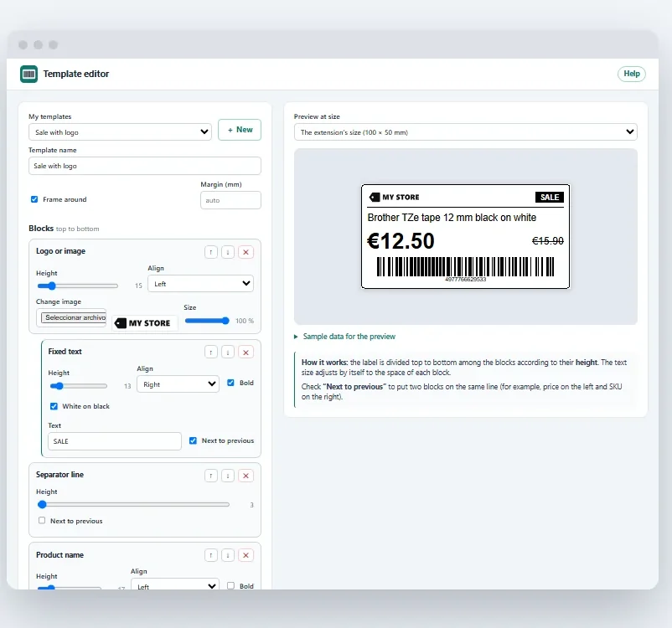
Task: Open Product name Align dropdown
Action: [x=175, y=584]
